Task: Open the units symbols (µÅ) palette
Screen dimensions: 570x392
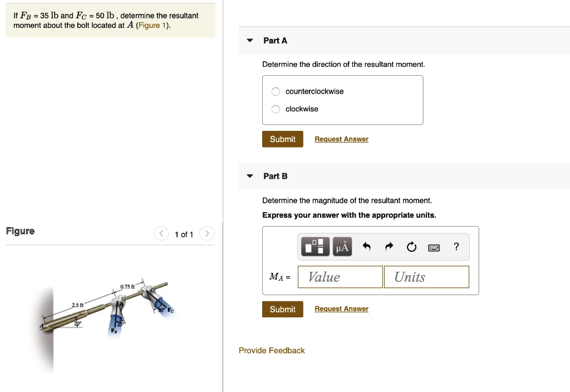Action: click(342, 247)
